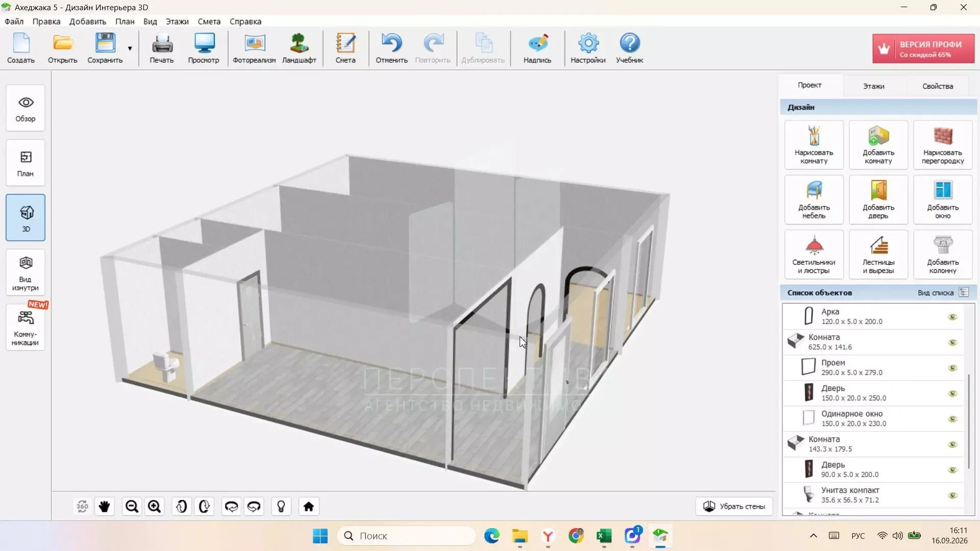Viewport: 980px width, 551px height.
Task: Open Светильники и люстры catalog
Action: point(814,254)
